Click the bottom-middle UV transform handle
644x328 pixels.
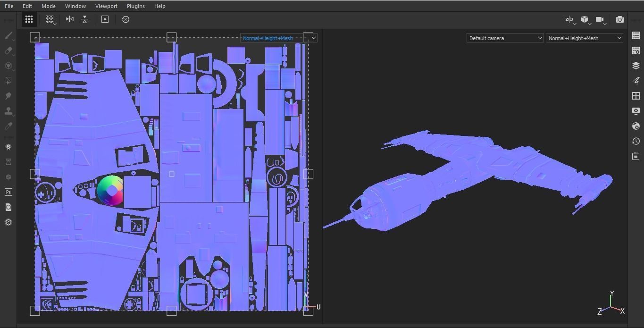click(172, 311)
